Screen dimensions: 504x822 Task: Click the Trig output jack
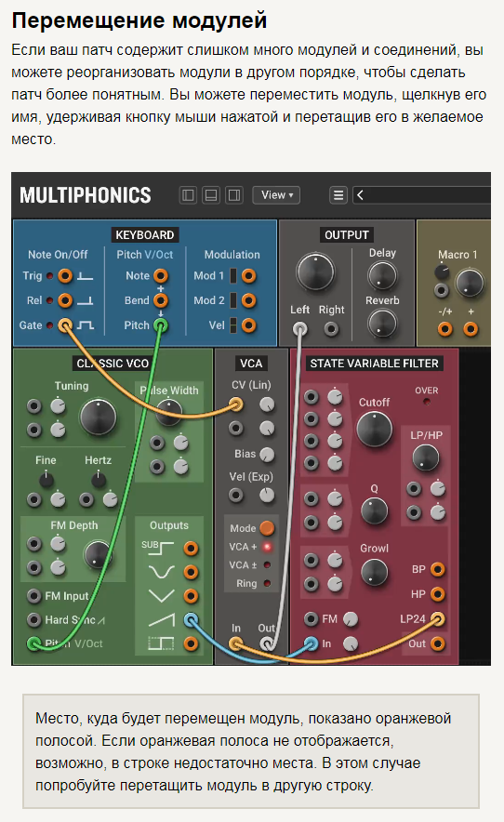(x=65, y=276)
